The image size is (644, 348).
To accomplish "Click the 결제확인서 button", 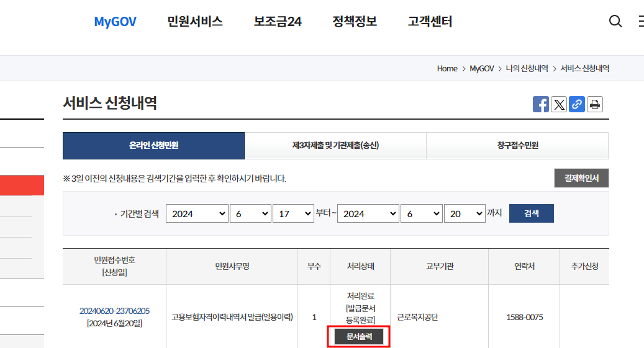I will (581, 178).
